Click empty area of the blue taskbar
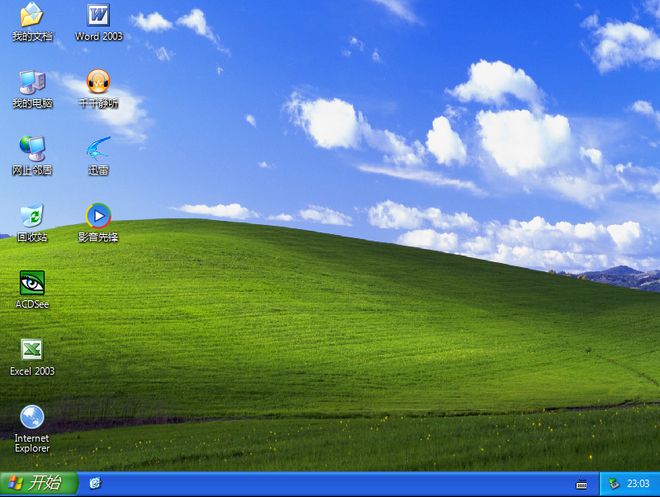Viewport: 660px width, 497px height. [x=337, y=484]
